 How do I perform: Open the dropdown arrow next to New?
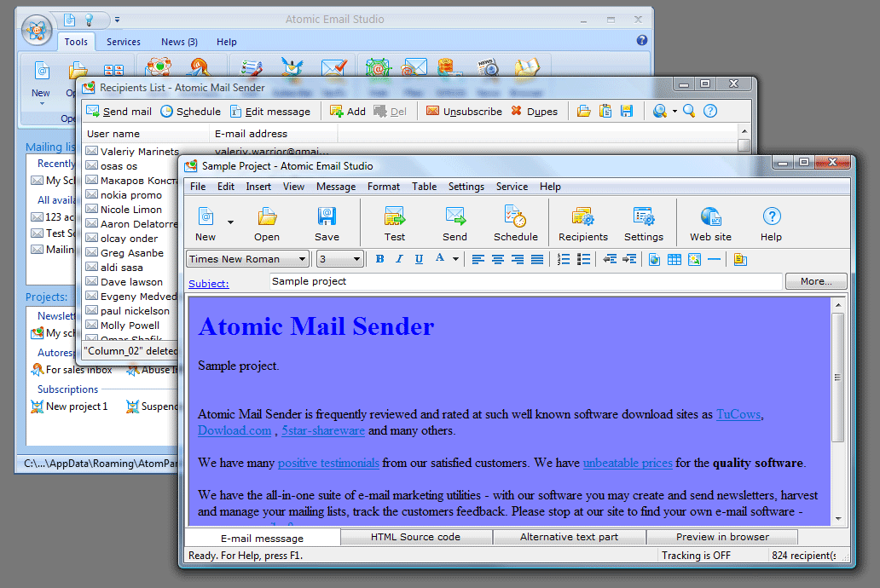point(230,222)
